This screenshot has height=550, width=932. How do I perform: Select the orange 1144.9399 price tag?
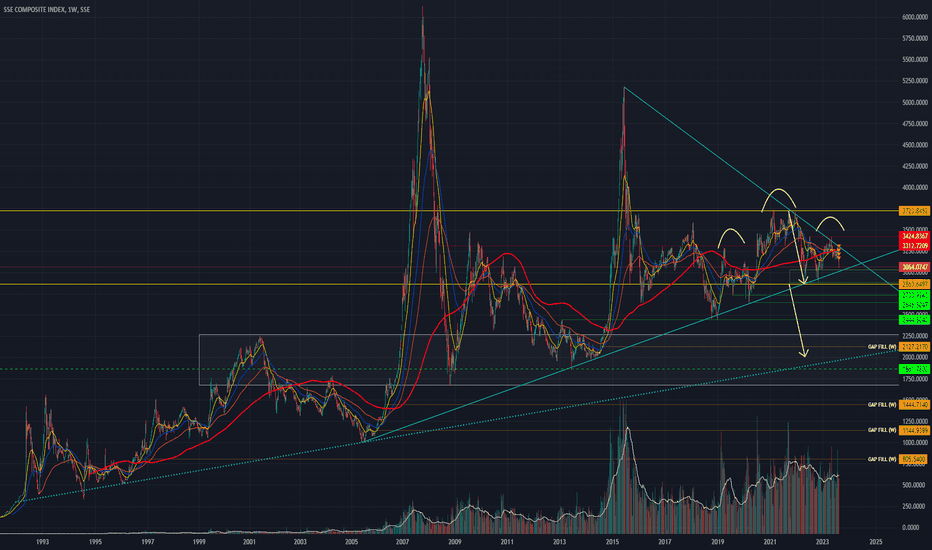point(915,430)
